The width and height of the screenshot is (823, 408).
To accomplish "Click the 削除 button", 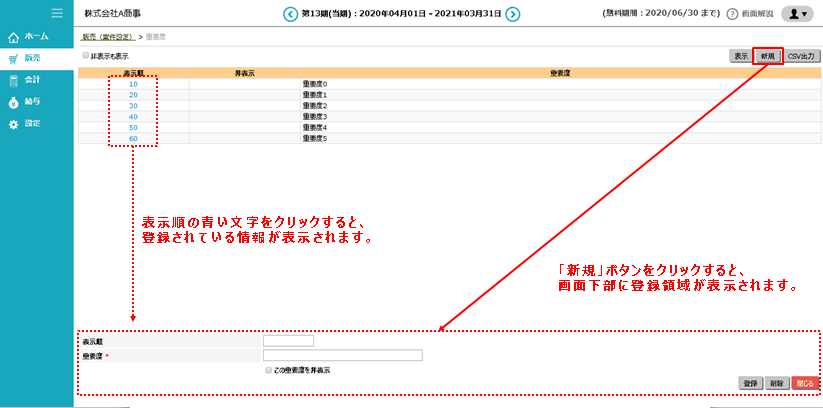I will [x=777, y=383].
